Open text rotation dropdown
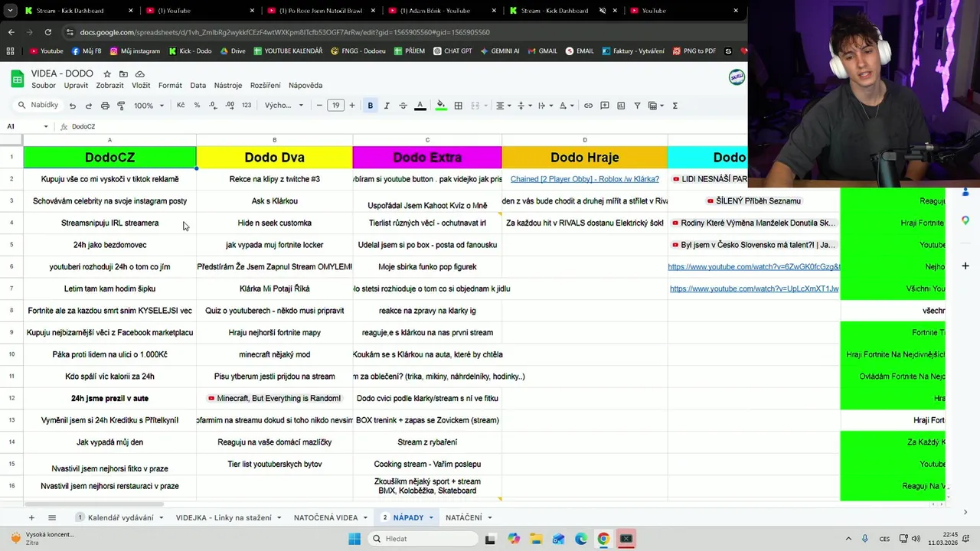980x551 pixels. click(x=565, y=106)
